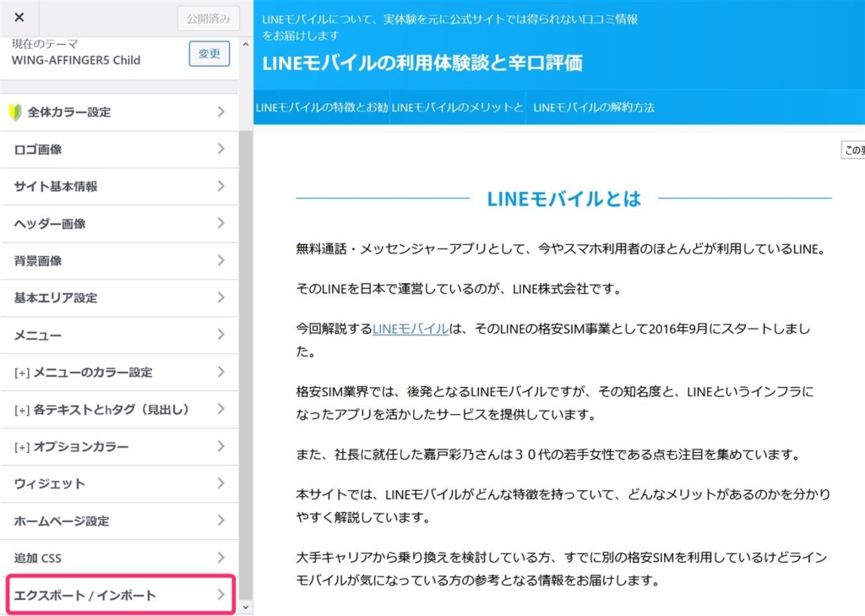This screenshot has height=616, width=865.
Task: Open the メニュー section
Action: pyautogui.click(x=119, y=335)
